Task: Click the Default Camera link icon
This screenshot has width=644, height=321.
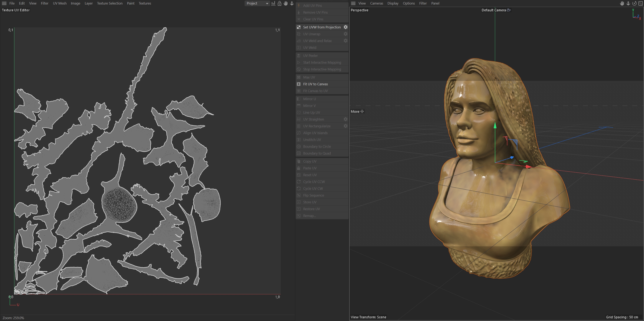Action: 508,10
